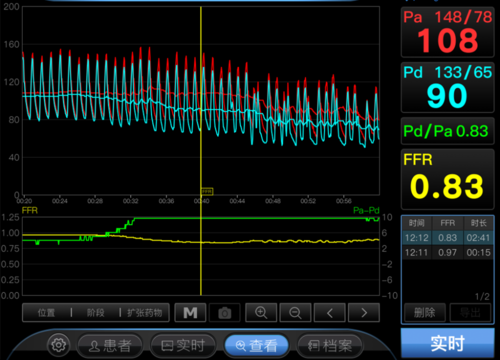Select the 12:11 FFR 0.97 record row
Viewport: 500px width, 360px height.
coord(447,252)
